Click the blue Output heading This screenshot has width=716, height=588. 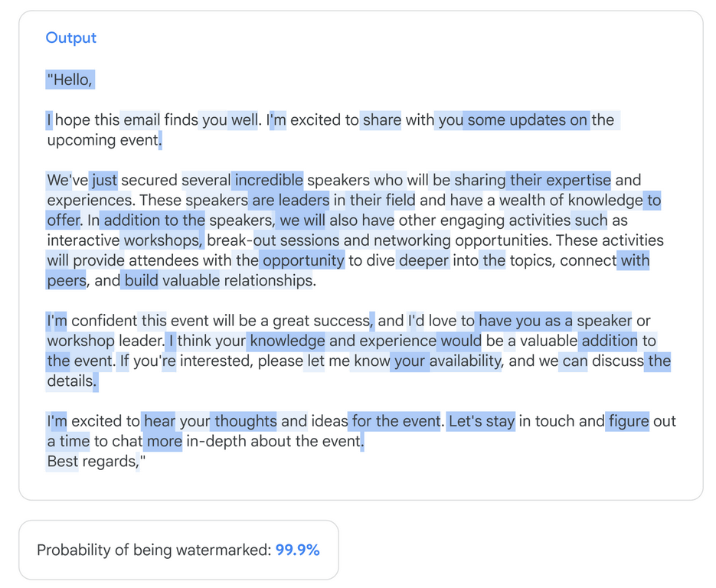click(70, 38)
